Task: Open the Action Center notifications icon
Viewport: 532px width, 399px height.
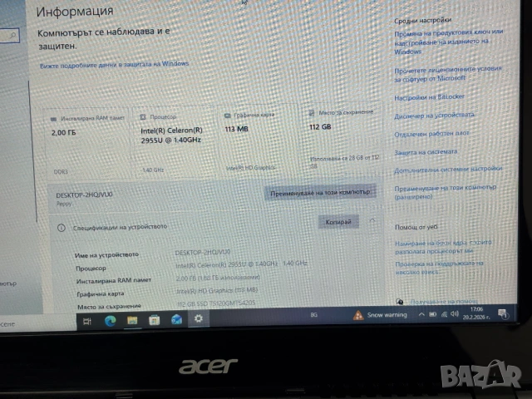Action: [x=503, y=313]
